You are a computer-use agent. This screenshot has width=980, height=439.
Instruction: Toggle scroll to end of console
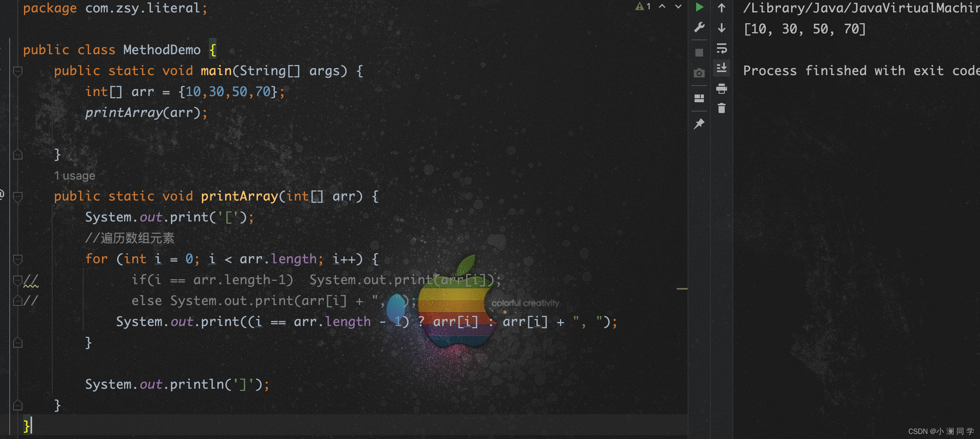[x=722, y=68]
